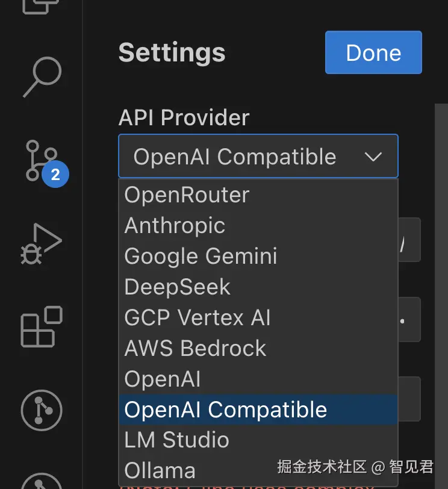Click the source control badge showing 2
Image resolution: width=448 pixels, height=489 pixels.
(55, 175)
